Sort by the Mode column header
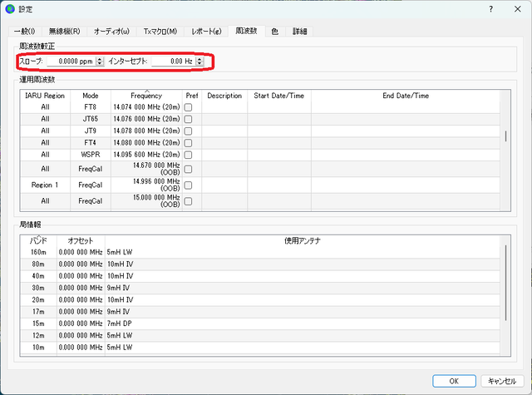Screen dimensions: 532x395 coord(91,96)
